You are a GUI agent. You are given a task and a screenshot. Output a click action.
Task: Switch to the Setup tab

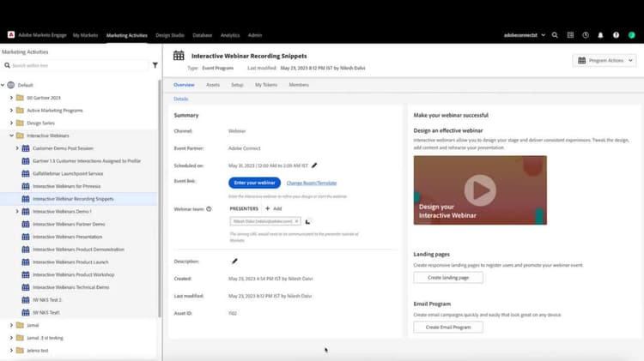click(x=237, y=85)
